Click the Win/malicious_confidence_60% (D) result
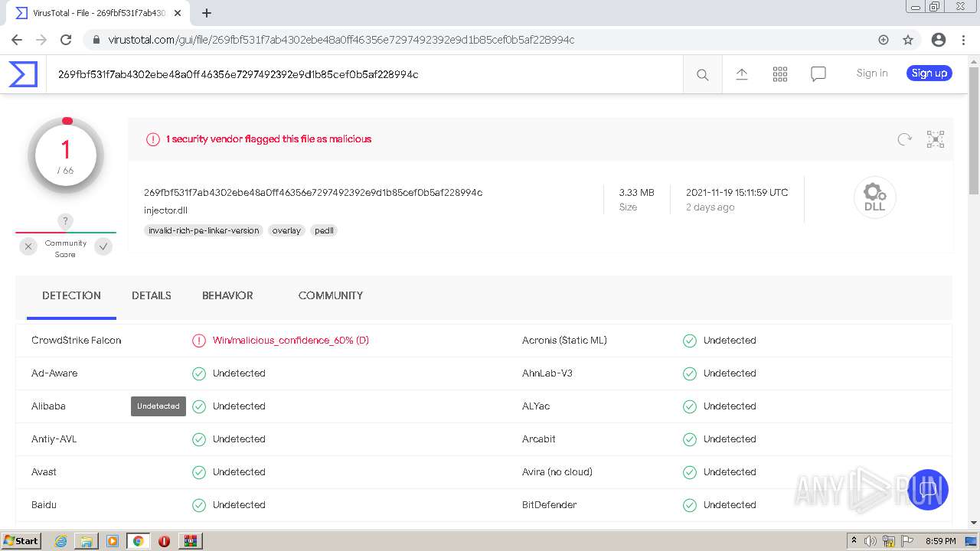Viewport: 980px width, 551px height. pyautogui.click(x=291, y=341)
